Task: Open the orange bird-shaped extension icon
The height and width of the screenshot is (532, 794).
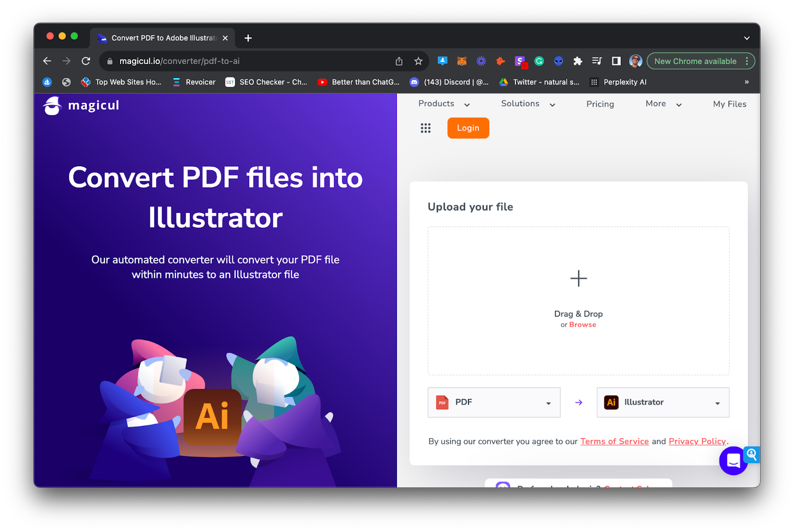Action: (500, 61)
